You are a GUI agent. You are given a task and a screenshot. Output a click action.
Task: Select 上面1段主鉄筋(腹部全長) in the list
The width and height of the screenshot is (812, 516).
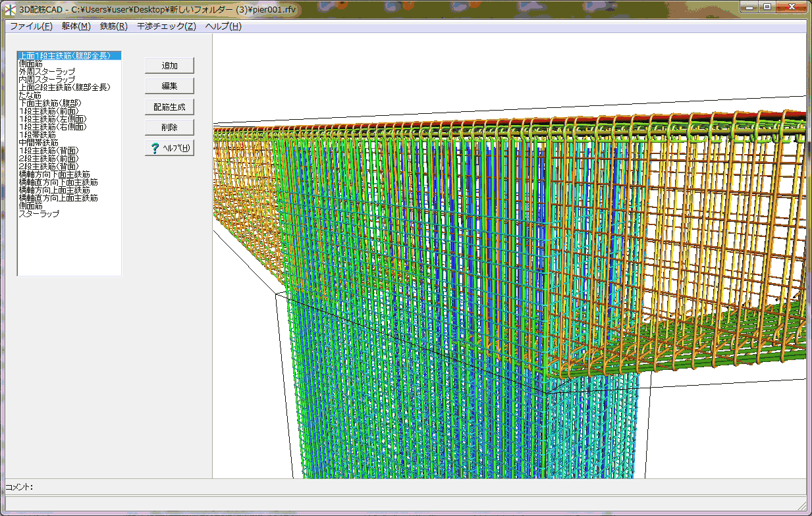(64, 56)
